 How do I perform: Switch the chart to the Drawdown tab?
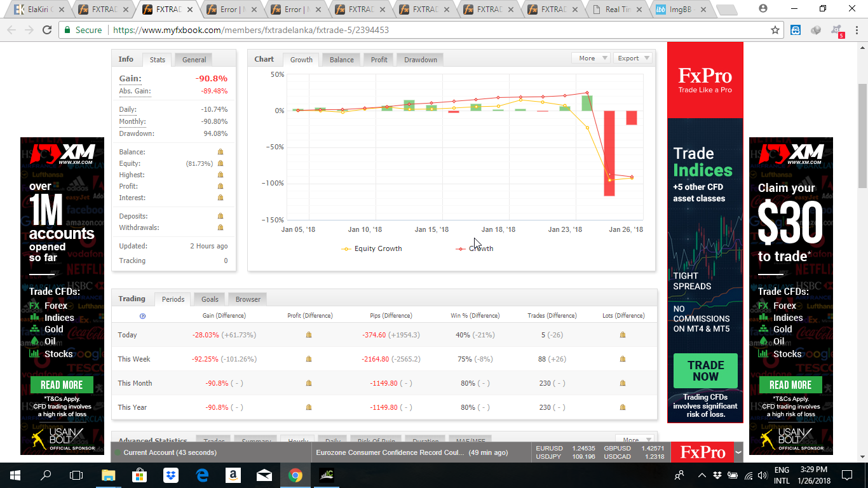pyautogui.click(x=421, y=60)
